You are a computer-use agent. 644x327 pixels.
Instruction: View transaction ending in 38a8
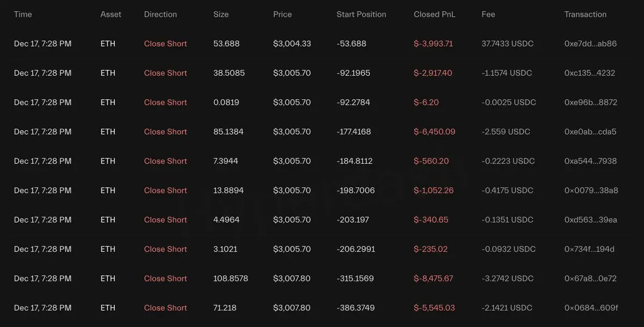591,190
